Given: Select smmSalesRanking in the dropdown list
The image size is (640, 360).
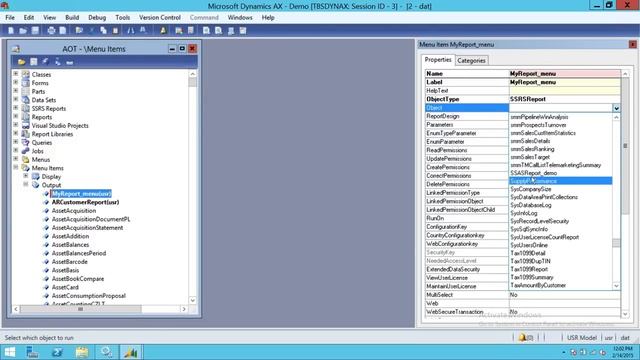Looking at the screenshot, I should 560,149.
